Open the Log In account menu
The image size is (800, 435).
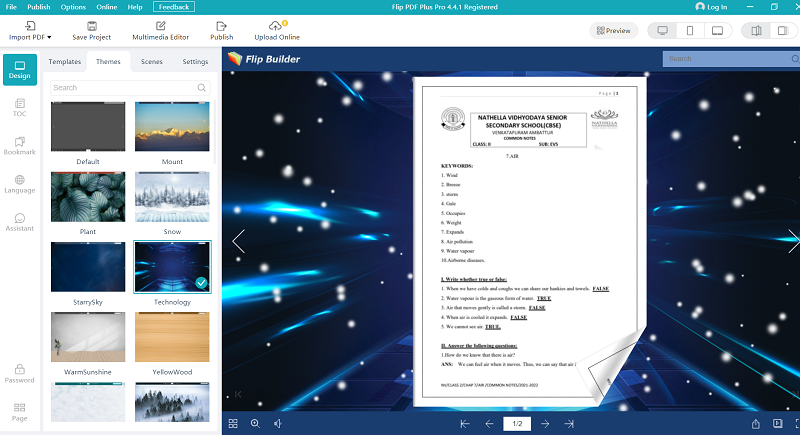(711, 7)
